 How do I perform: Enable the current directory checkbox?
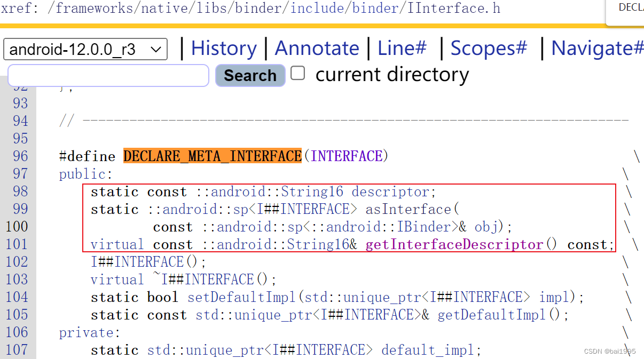pyautogui.click(x=297, y=74)
